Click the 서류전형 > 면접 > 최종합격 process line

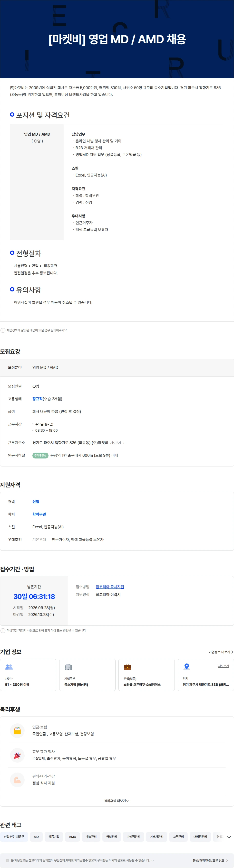pos(35,266)
